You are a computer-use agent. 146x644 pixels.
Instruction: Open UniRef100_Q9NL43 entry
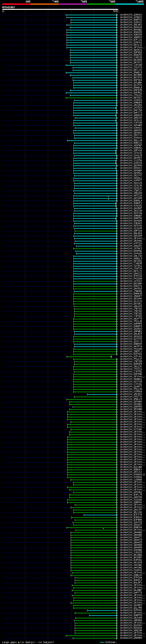click(x=131, y=575)
